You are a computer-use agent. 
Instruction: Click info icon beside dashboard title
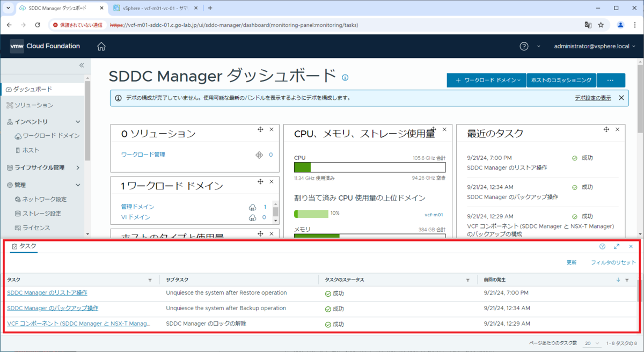coord(345,77)
